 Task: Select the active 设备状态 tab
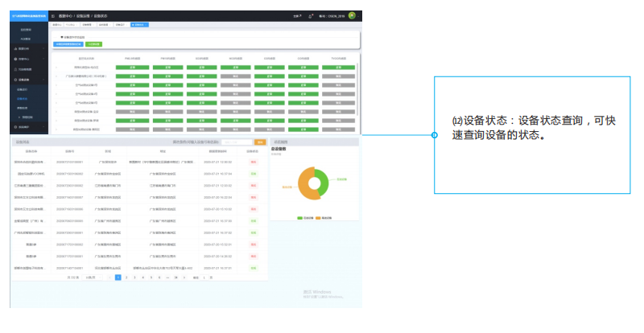point(138,25)
